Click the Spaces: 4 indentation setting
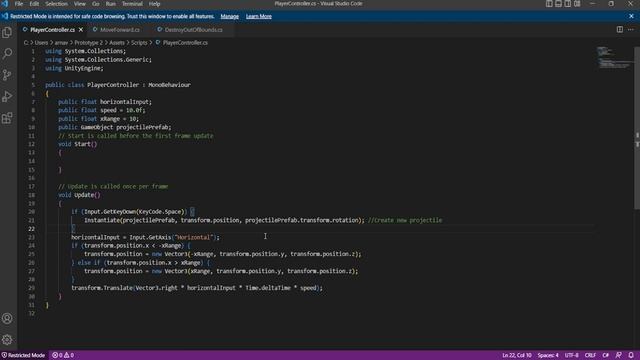The height and width of the screenshot is (360, 640). pos(548,355)
